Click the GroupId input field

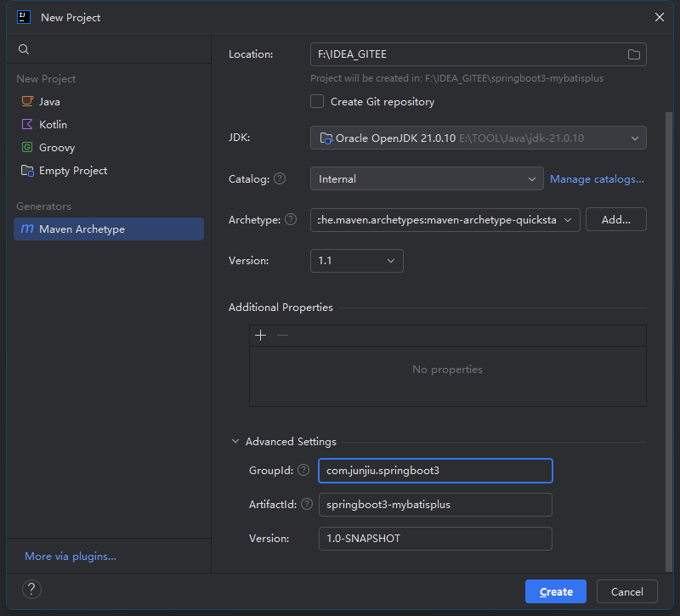tap(435, 471)
